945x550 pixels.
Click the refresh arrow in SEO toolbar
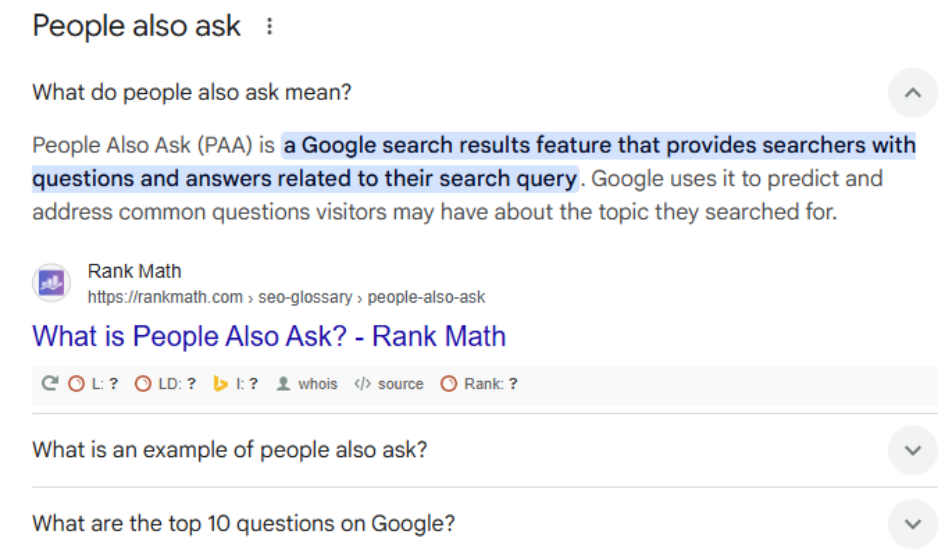tap(49, 384)
